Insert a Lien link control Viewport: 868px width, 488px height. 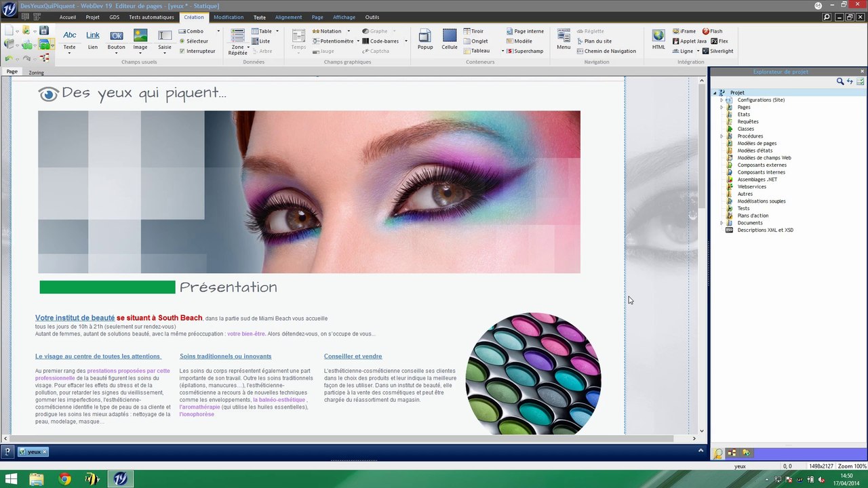point(93,40)
